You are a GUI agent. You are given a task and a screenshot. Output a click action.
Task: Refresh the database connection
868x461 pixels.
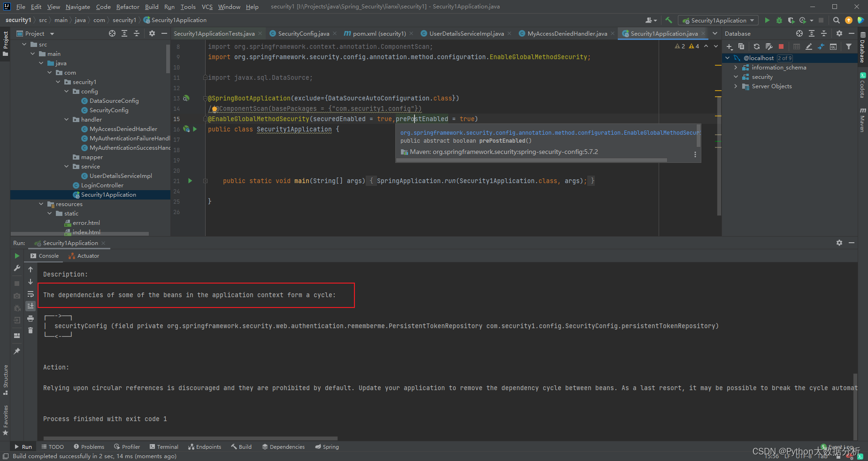point(756,46)
